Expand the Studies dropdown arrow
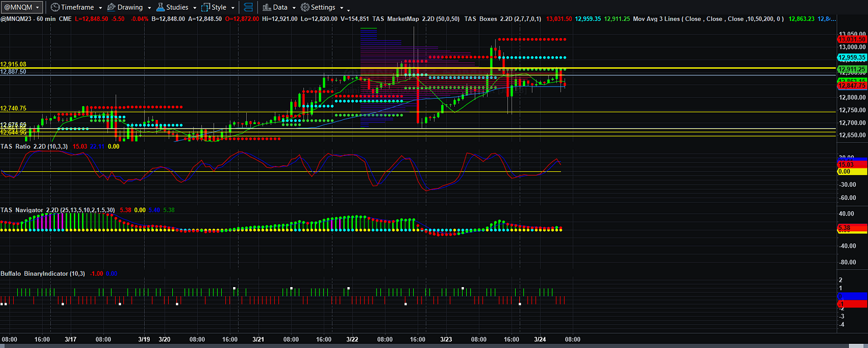 click(x=194, y=8)
